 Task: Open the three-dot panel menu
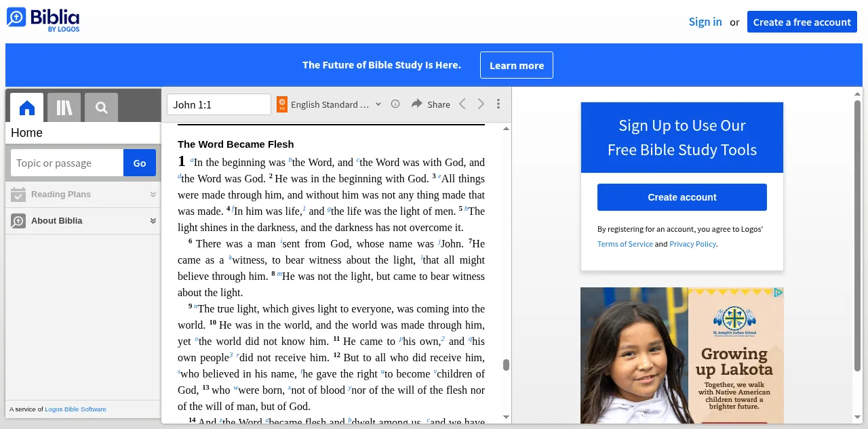[498, 104]
